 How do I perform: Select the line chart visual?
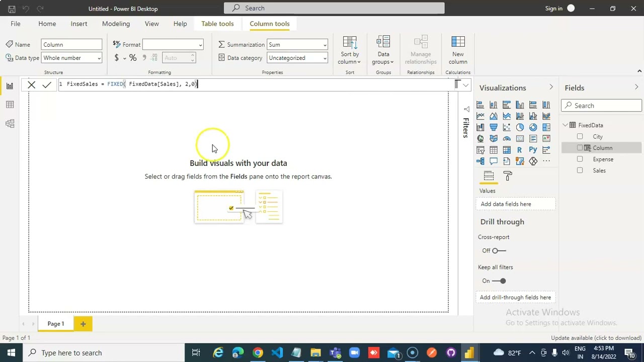(480, 116)
